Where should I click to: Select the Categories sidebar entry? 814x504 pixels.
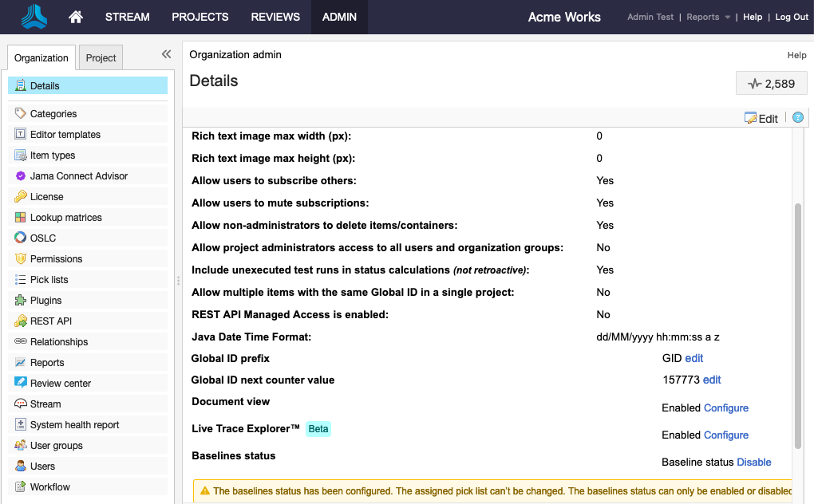point(88,113)
